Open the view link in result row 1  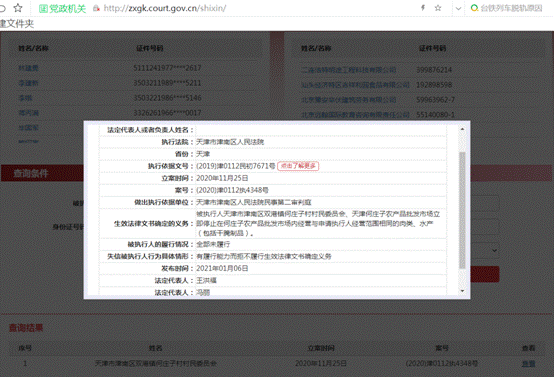[x=529, y=364]
